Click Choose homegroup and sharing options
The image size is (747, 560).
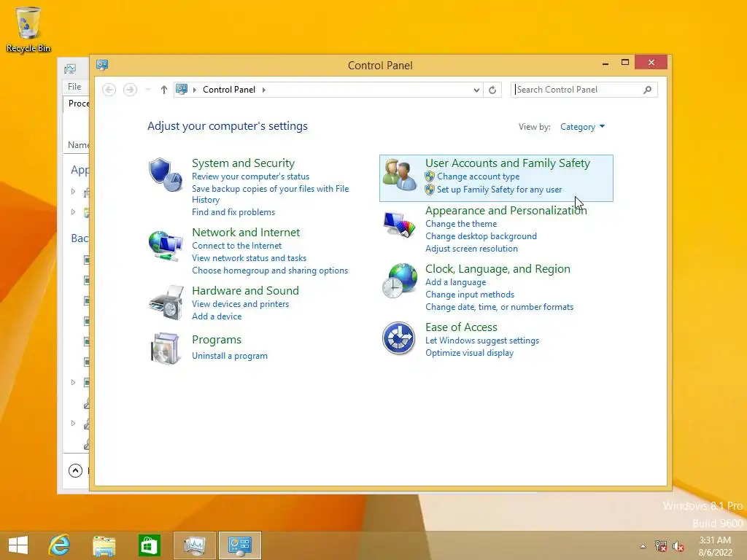coord(270,271)
